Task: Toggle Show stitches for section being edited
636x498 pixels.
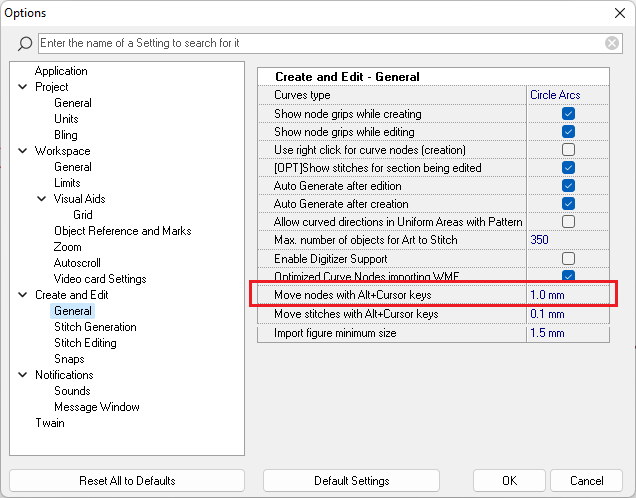Action: (x=568, y=167)
